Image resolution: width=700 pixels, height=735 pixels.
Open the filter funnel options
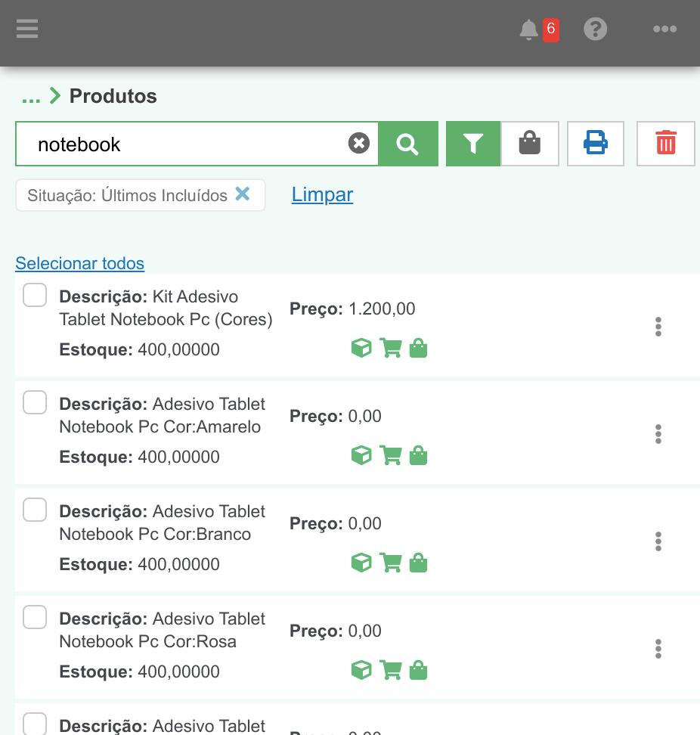tap(473, 144)
